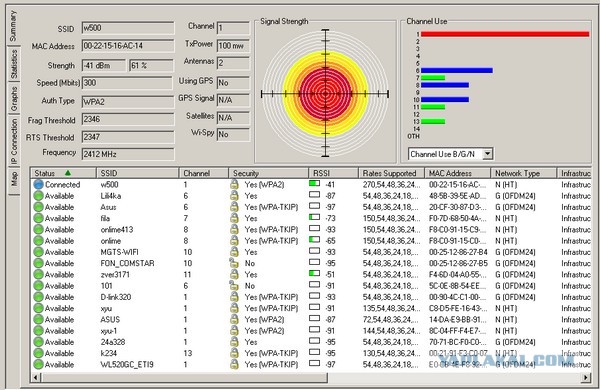Open the Map tab
The image size is (600, 390).
tap(14, 181)
